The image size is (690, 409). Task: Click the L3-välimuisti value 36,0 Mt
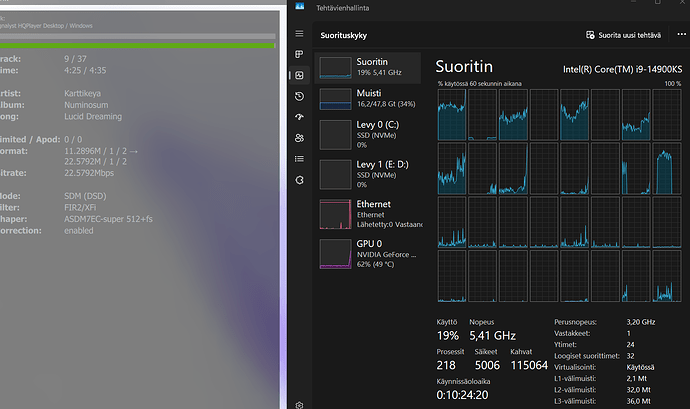tap(638, 401)
